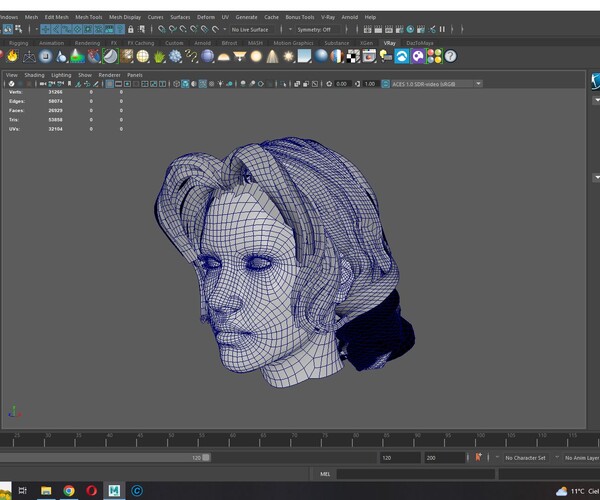Click MEL script language button
This screenshot has height=500, width=600.
tap(325, 474)
